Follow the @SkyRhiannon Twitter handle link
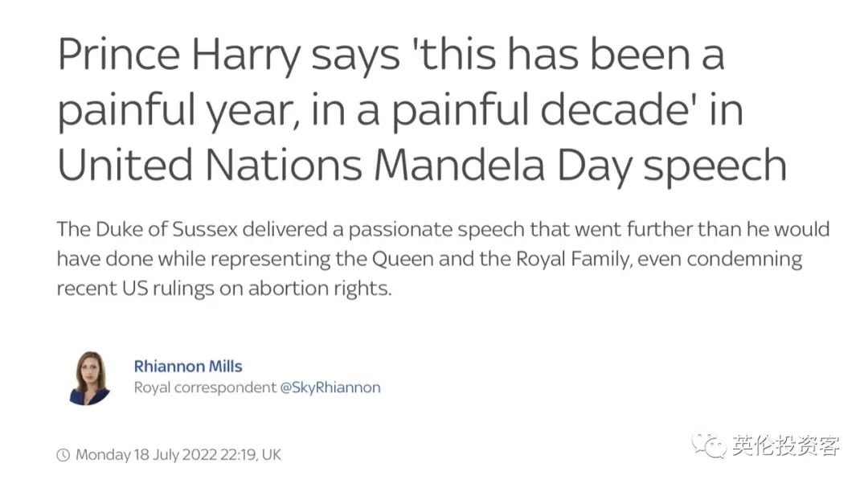 [330, 387]
